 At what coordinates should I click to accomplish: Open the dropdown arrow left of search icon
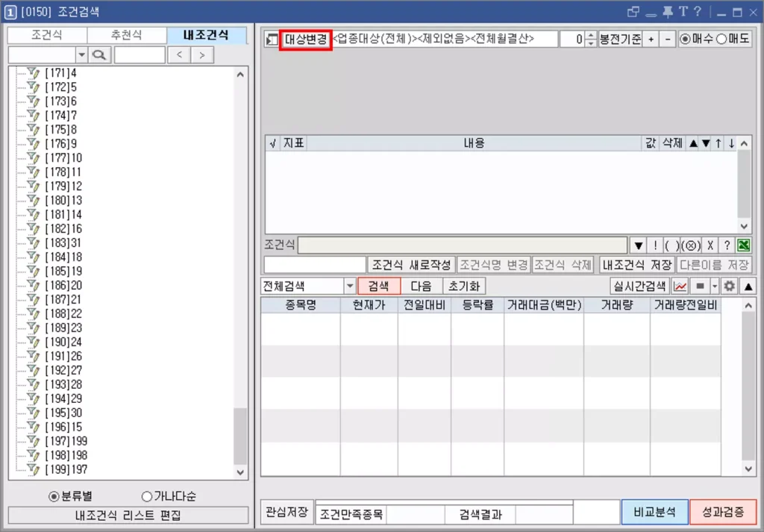[82, 55]
